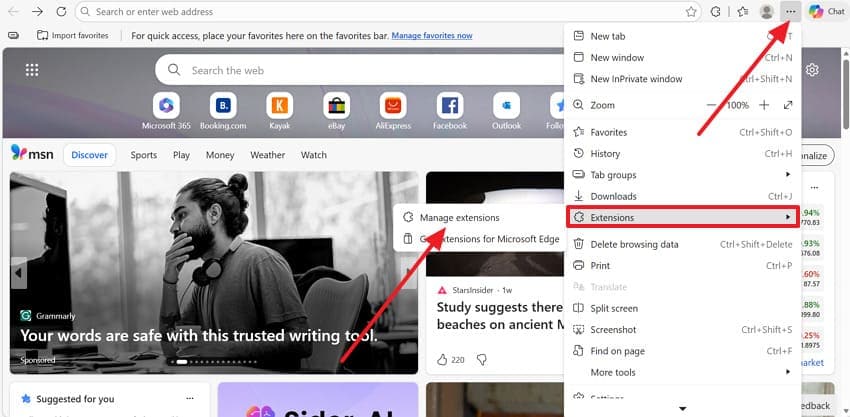Open Suggested for you options ellipsis
Image resolution: width=850 pixels, height=417 pixels.
190,399
